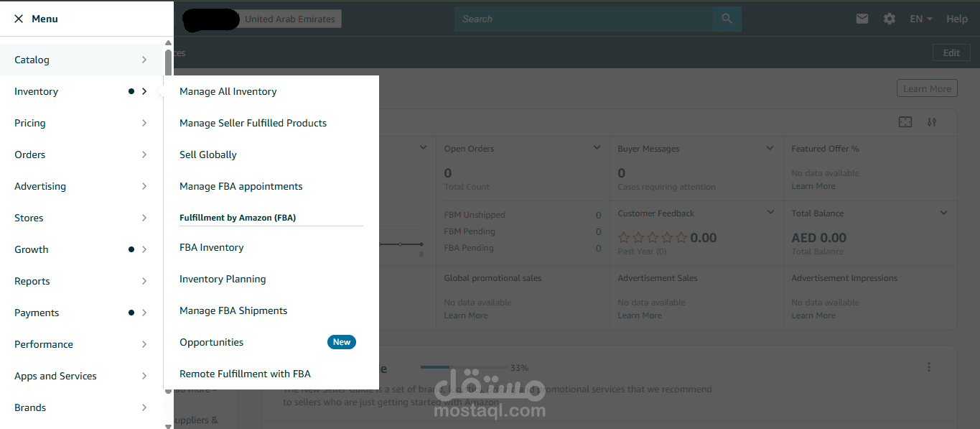Viewport: 980px width, 429px height.
Task: Click the search magnifier icon
Action: coord(727,19)
